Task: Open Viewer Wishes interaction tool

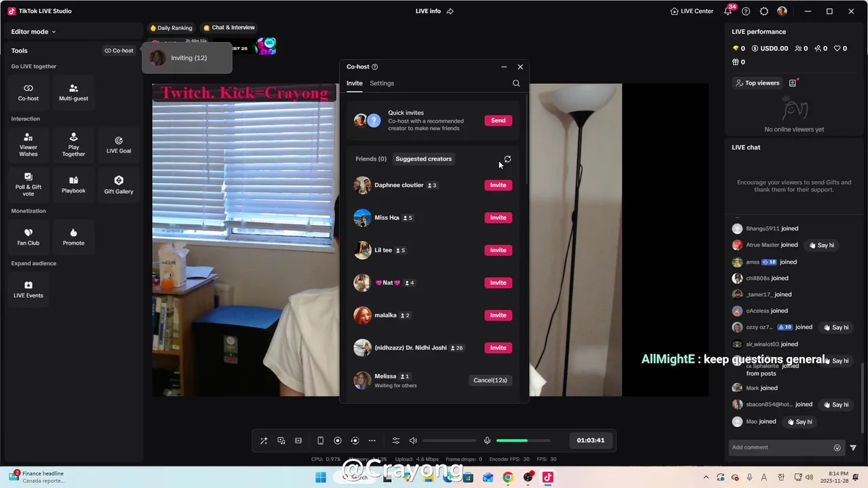Action: click(x=28, y=145)
